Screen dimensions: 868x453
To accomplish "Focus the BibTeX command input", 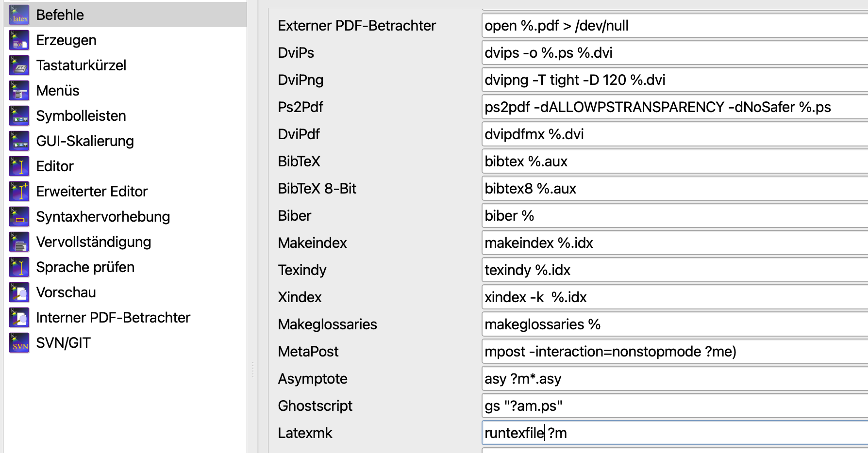I will [x=675, y=162].
